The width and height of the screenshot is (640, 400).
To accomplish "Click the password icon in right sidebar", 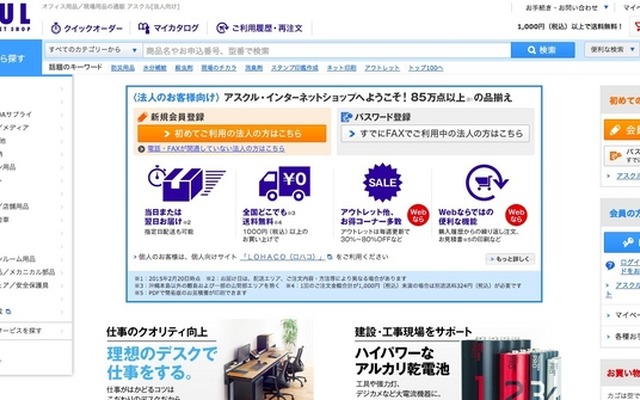I will click(x=615, y=156).
